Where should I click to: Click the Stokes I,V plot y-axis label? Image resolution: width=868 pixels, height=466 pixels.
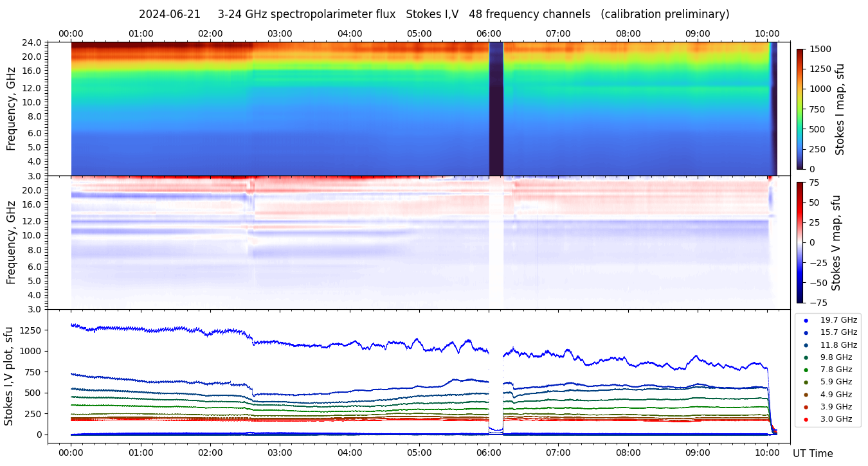9,375
